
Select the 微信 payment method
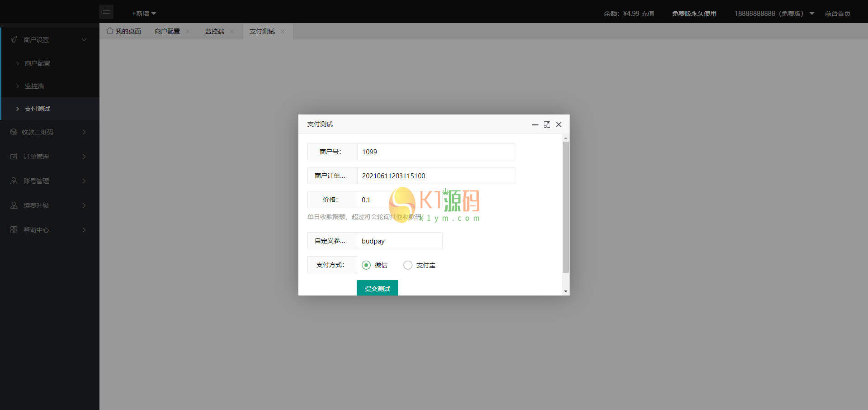(366, 265)
